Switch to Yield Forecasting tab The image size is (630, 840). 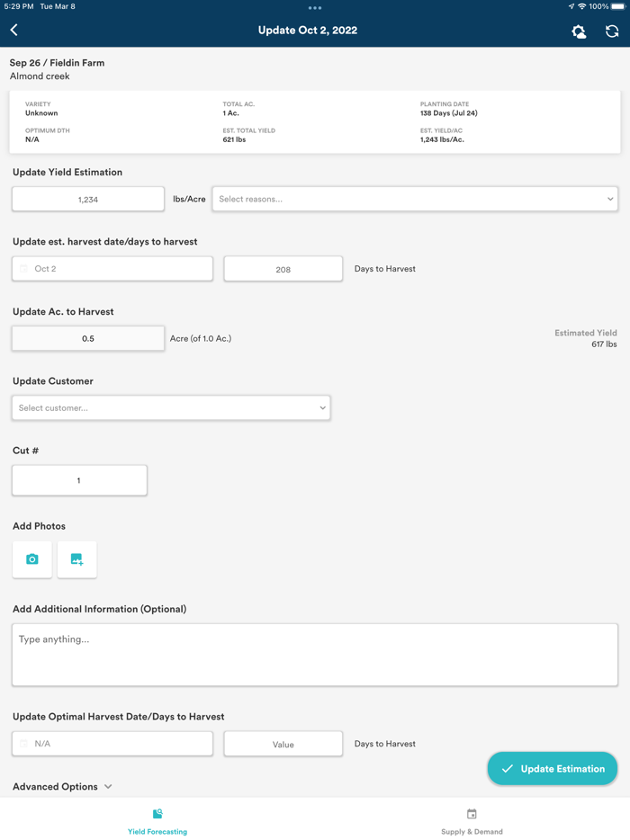click(x=157, y=822)
